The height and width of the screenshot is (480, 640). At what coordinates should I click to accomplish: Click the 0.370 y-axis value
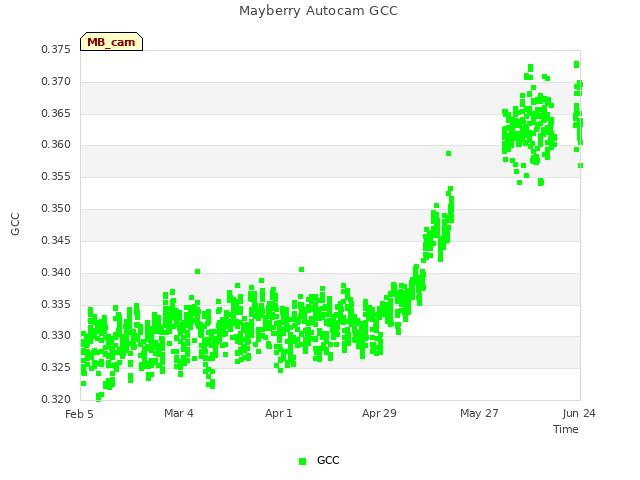pyautogui.click(x=56, y=82)
